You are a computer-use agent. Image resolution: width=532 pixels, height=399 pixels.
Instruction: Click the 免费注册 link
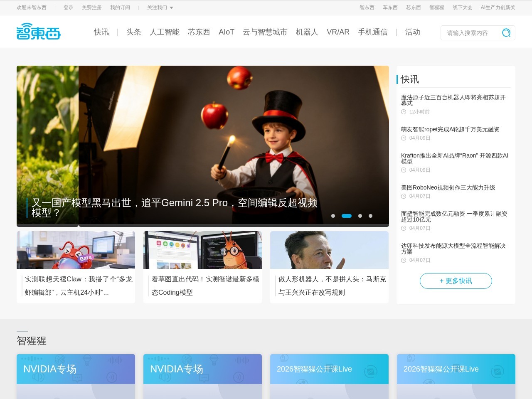pos(91,7)
